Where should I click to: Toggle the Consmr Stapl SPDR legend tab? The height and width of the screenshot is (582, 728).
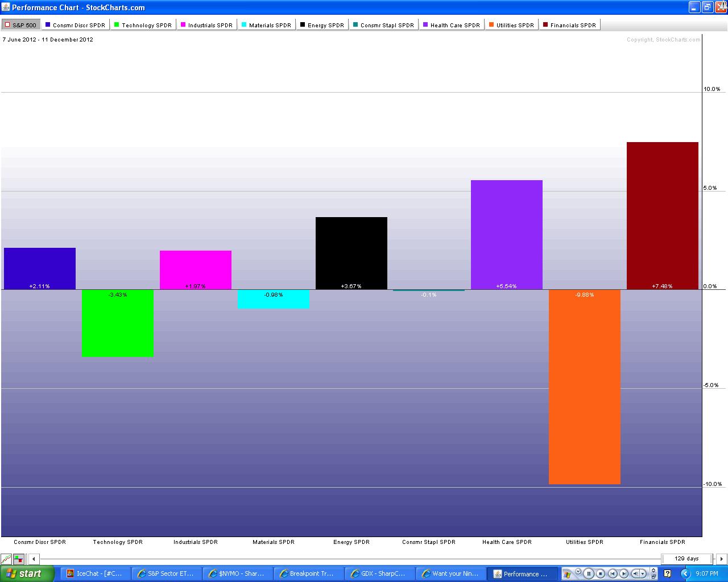383,25
